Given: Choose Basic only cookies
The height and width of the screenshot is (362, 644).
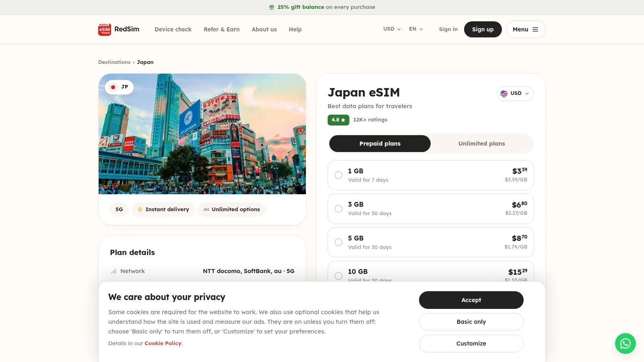Looking at the screenshot, I should click(x=471, y=322).
